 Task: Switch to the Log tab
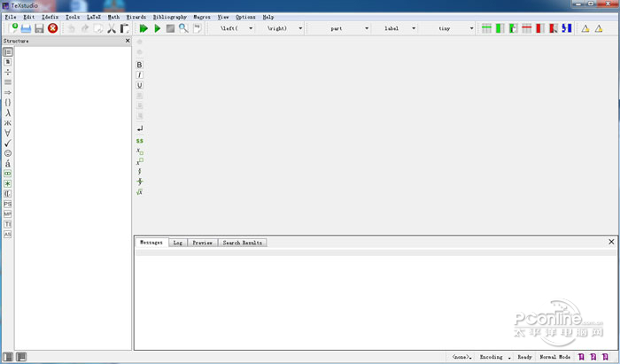(x=178, y=243)
